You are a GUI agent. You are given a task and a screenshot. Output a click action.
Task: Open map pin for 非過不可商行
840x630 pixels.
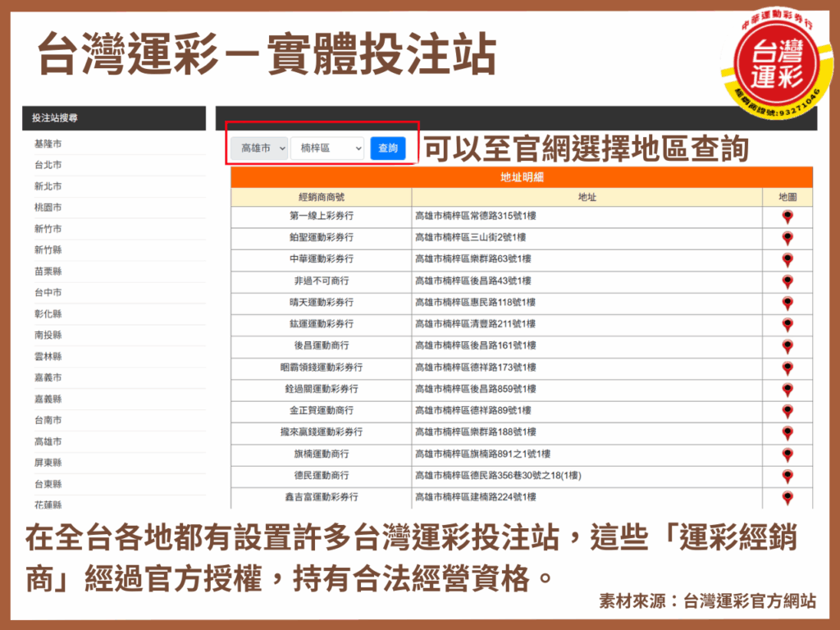point(787,281)
